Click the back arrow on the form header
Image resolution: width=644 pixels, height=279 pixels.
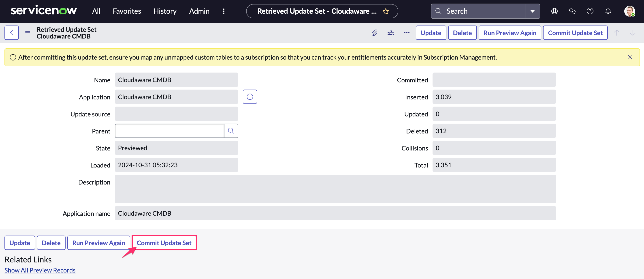(11, 32)
